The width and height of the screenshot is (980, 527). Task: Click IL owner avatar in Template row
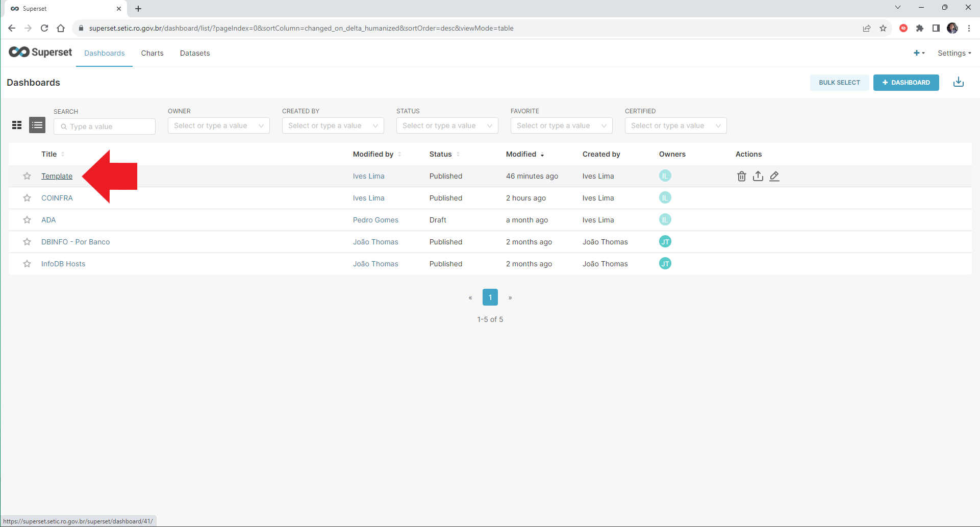665,175
